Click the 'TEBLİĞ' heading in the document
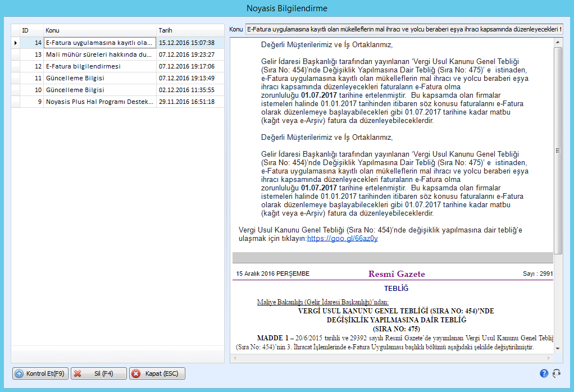 click(396, 289)
